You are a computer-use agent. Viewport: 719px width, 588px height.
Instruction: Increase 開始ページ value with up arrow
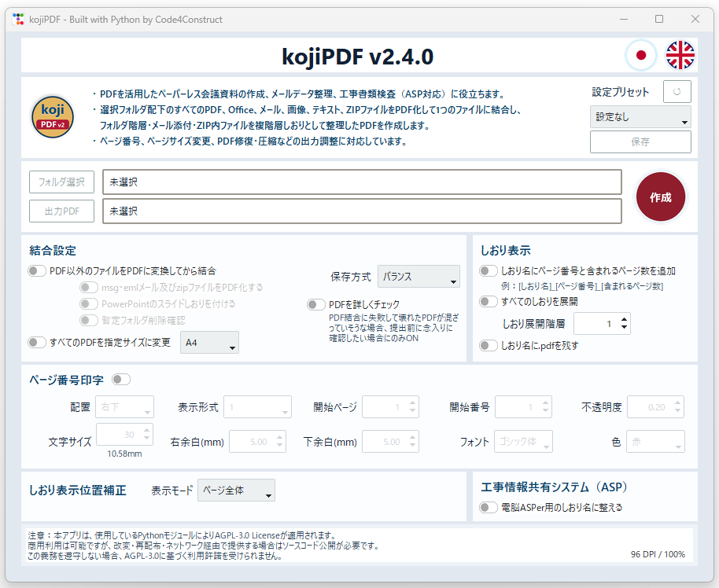[413, 403]
